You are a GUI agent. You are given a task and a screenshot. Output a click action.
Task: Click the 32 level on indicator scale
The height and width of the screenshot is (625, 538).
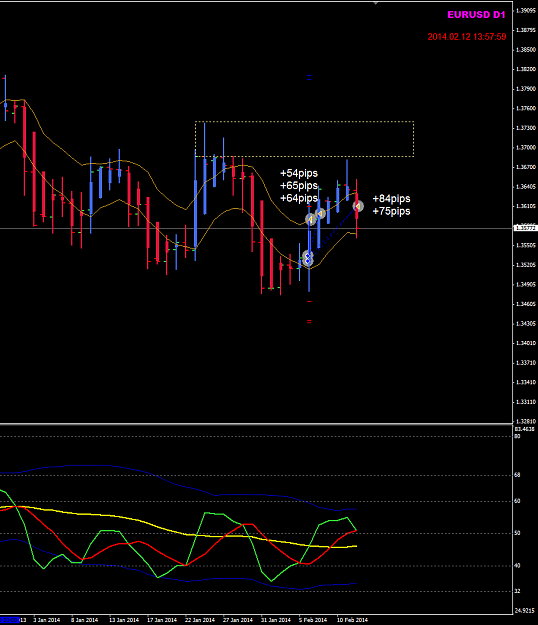point(517,591)
